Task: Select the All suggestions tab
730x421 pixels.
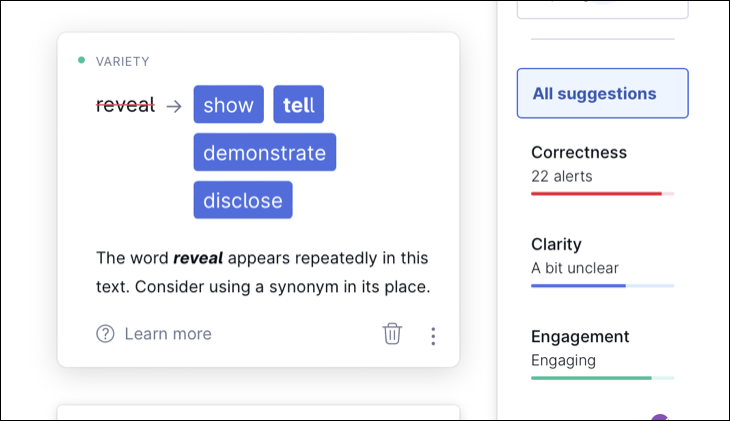Action: tap(602, 93)
